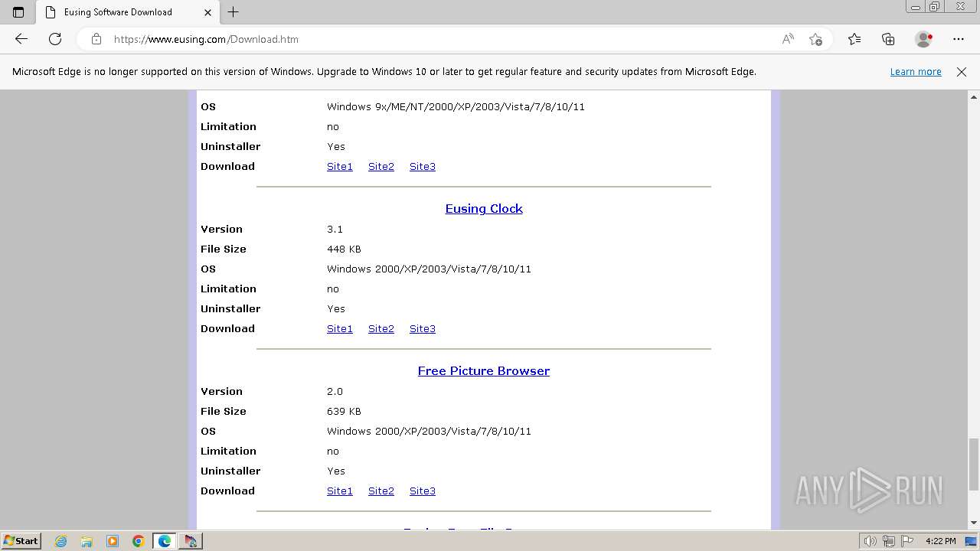
Task: Launch Google Chrome from the taskbar
Action: 139,541
